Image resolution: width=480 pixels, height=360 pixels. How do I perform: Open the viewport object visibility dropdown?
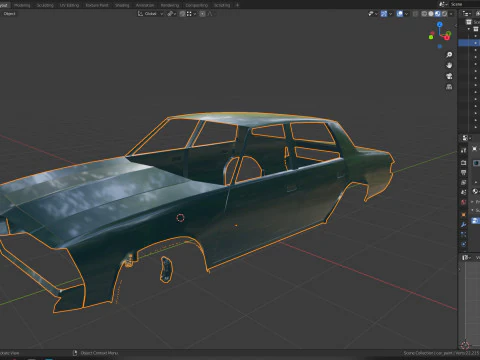click(372, 14)
